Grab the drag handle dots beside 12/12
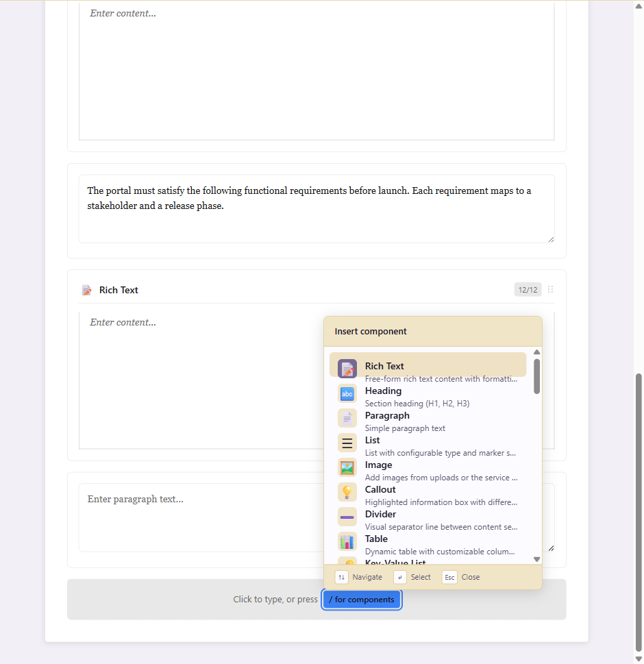 [x=550, y=290]
